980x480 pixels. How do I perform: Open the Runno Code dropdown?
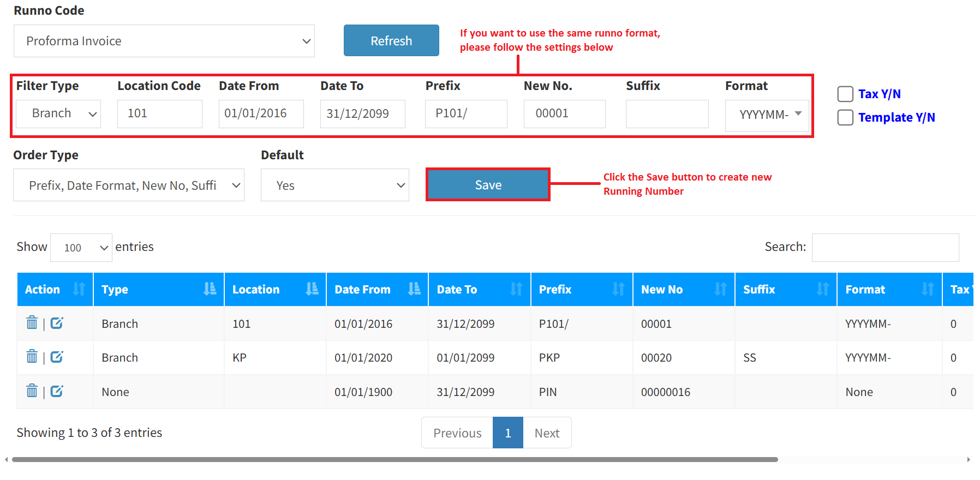[x=164, y=41]
